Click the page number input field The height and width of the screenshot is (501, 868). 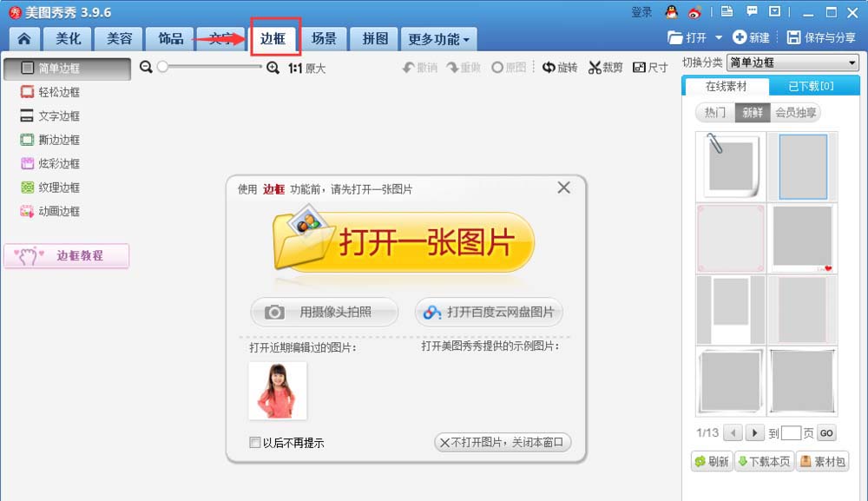pos(791,433)
